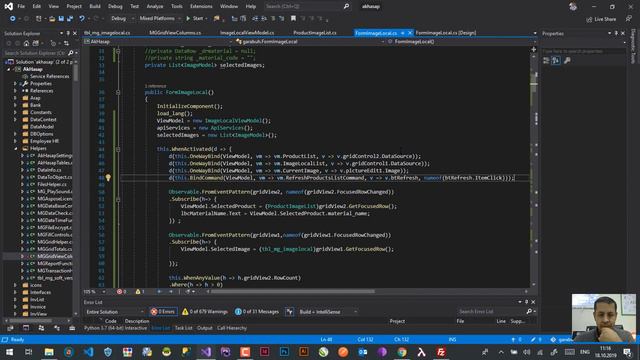Select the DataInfo.cs file in tree
The image size is (640, 360).
[x=49, y=170]
